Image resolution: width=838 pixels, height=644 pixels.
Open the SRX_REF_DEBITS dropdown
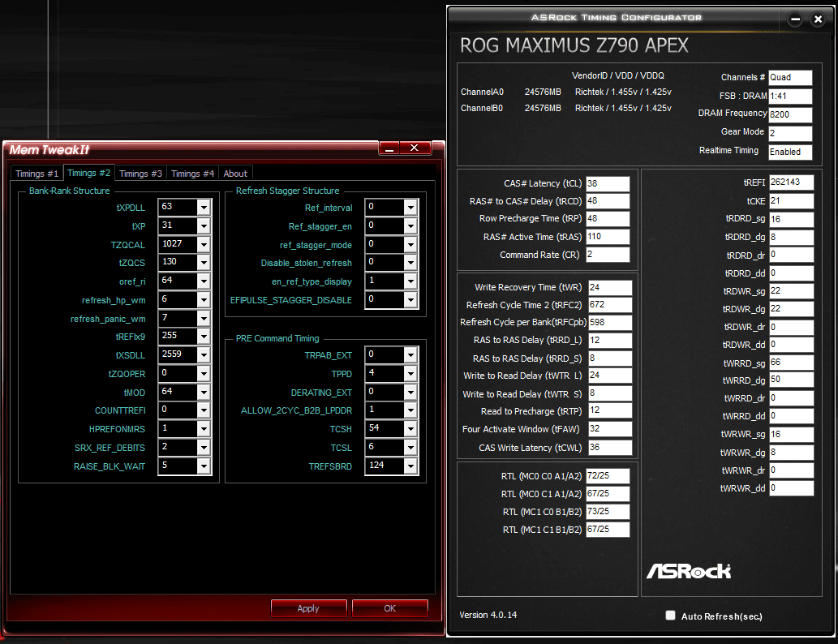coord(204,448)
